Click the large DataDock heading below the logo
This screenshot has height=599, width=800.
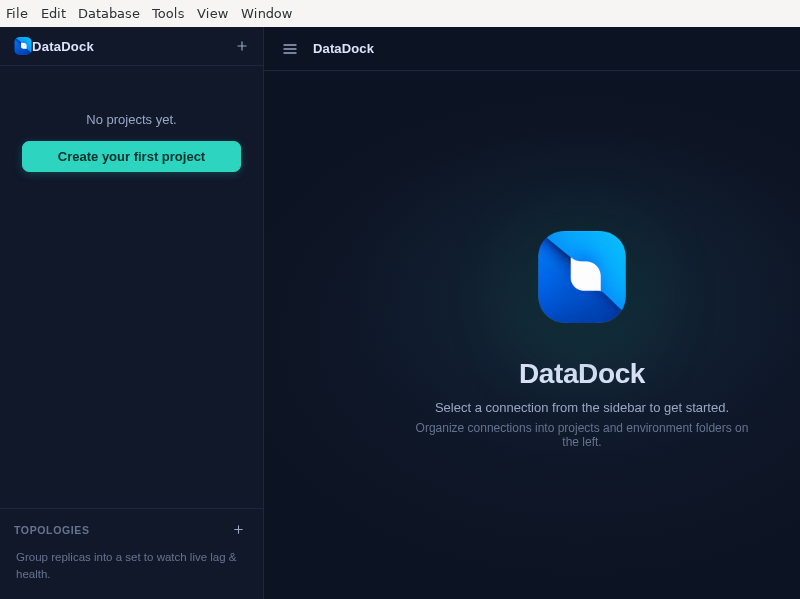(x=582, y=373)
